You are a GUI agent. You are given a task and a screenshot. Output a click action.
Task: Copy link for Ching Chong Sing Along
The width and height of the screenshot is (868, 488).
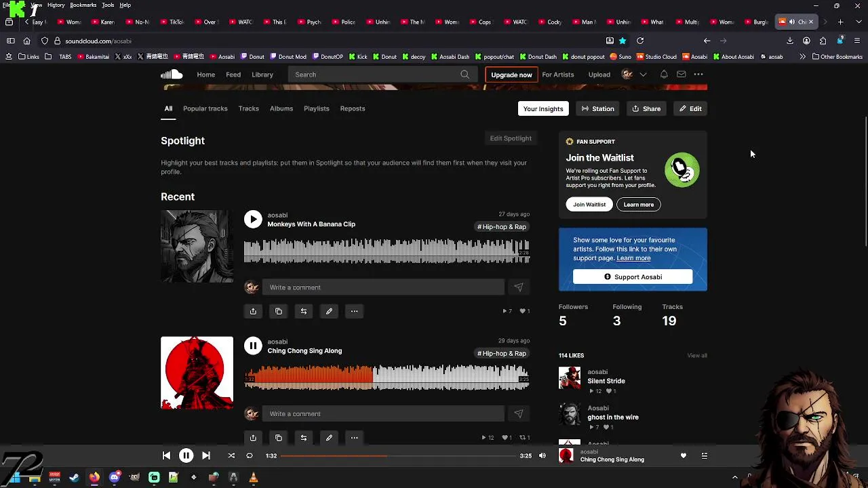pos(278,438)
